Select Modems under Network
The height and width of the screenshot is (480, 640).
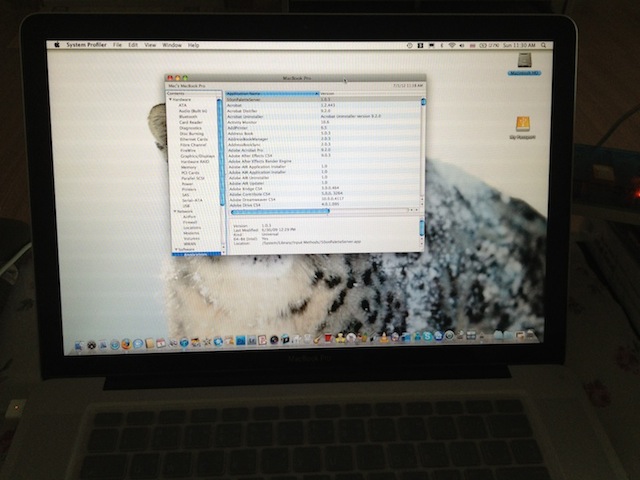point(191,233)
